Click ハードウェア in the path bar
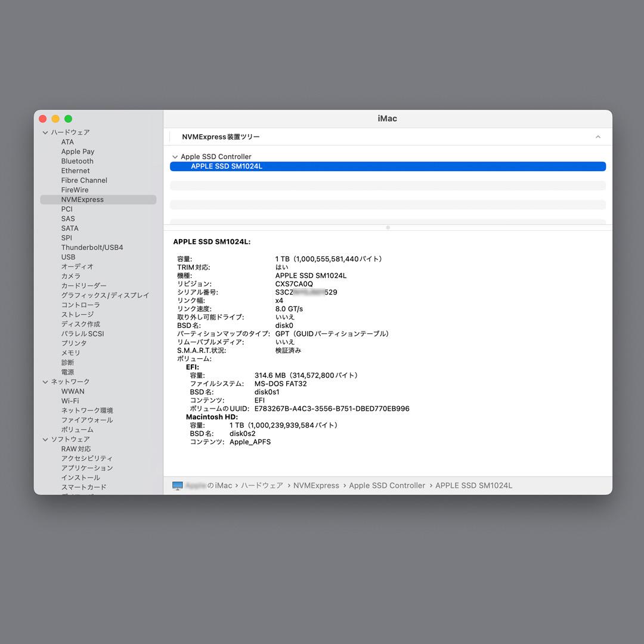The height and width of the screenshot is (644, 644). pyautogui.click(x=262, y=485)
